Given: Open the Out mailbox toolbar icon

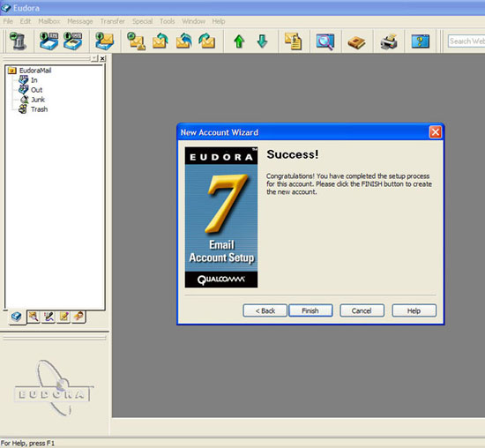Looking at the screenshot, I should pyautogui.click(x=73, y=41).
